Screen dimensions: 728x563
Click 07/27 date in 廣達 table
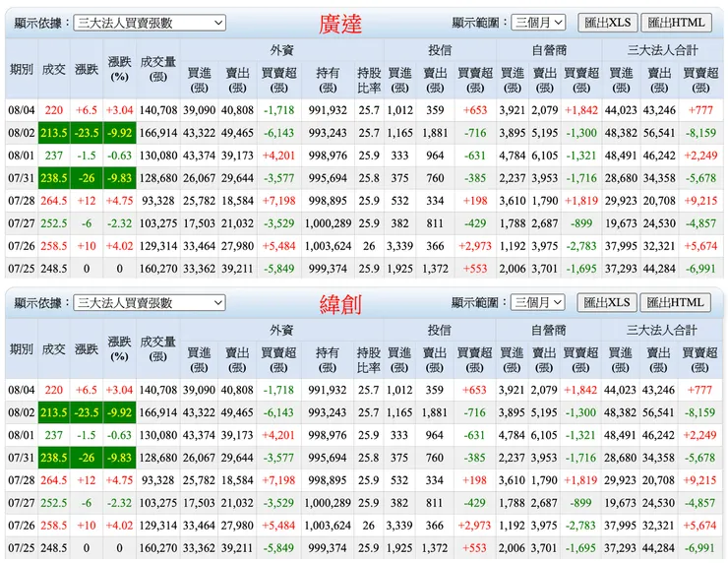(22, 223)
